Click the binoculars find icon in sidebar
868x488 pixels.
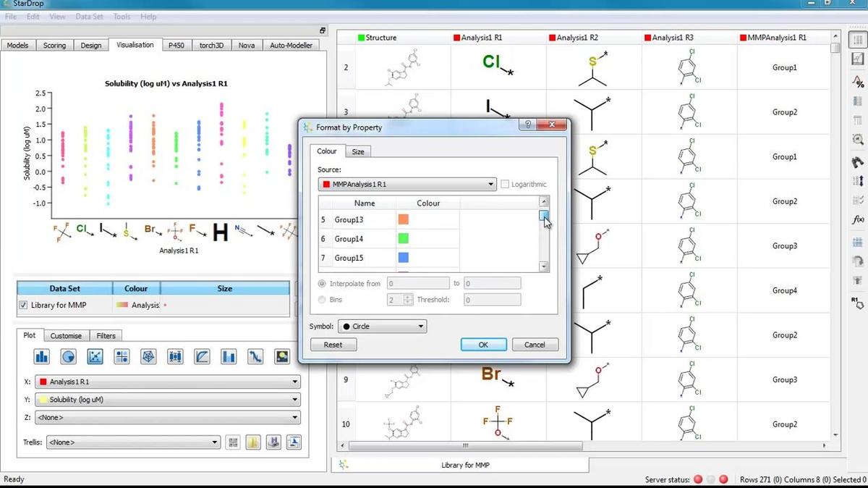coord(858,161)
